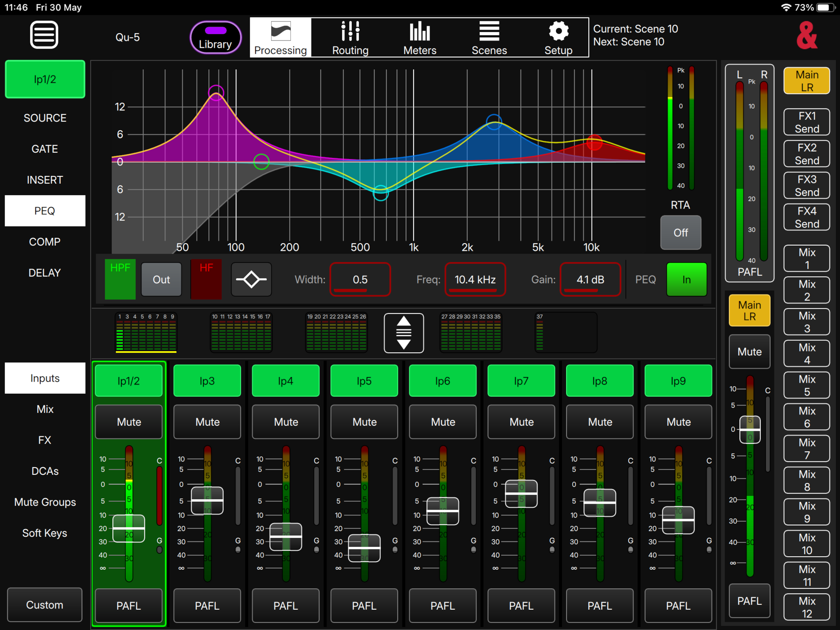
Task: Select channel 37 meter thumbnail
Action: 566,333
